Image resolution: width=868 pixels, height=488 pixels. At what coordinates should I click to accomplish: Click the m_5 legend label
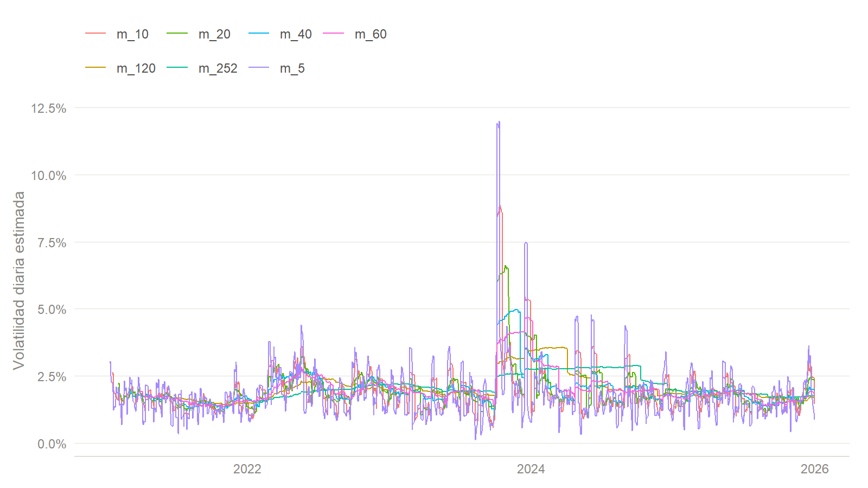pyautogui.click(x=292, y=68)
